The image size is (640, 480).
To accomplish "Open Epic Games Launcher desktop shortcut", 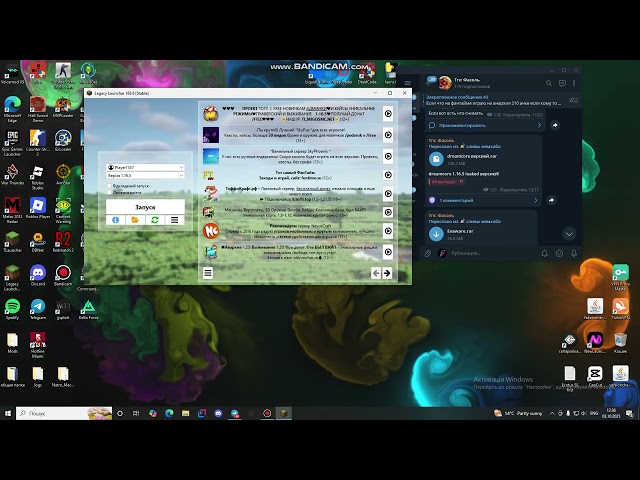I will tap(12, 143).
